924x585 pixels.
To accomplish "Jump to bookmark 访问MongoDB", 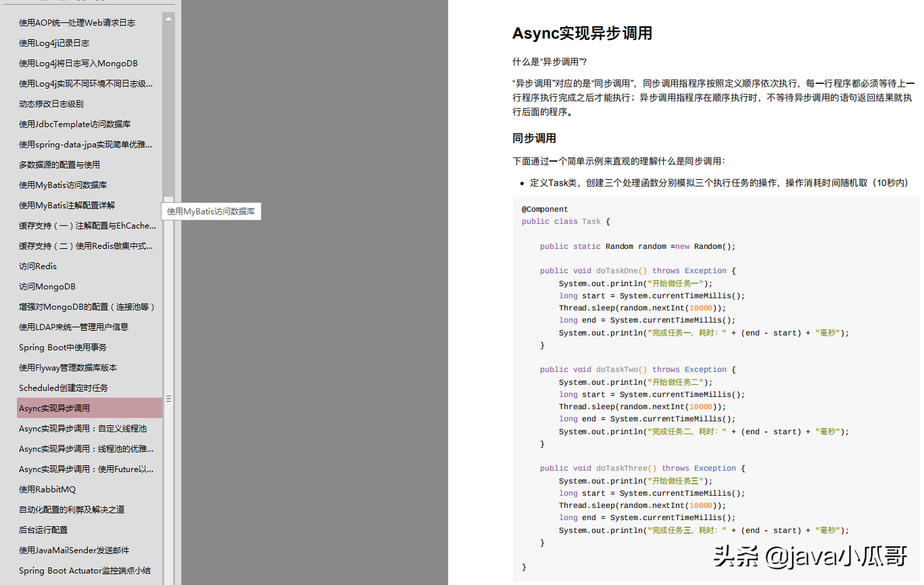I will point(47,286).
